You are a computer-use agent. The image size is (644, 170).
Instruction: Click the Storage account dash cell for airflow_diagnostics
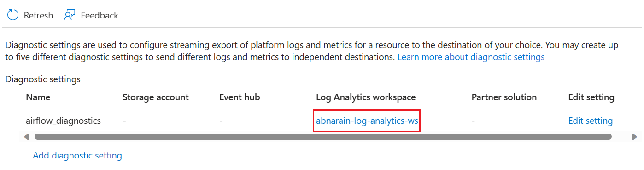tap(124, 121)
